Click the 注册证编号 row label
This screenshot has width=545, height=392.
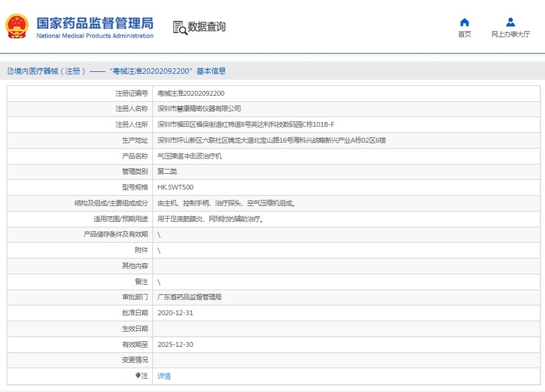pos(132,93)
